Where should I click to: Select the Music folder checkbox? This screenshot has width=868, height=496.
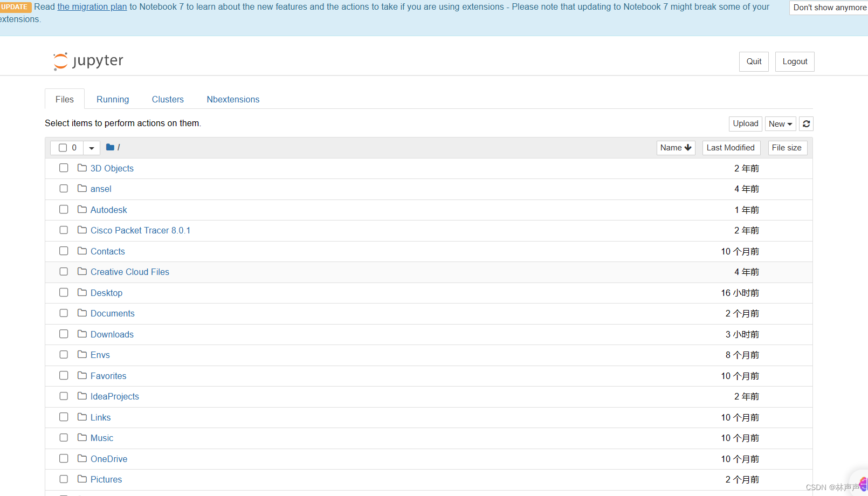tap(64, 437)
